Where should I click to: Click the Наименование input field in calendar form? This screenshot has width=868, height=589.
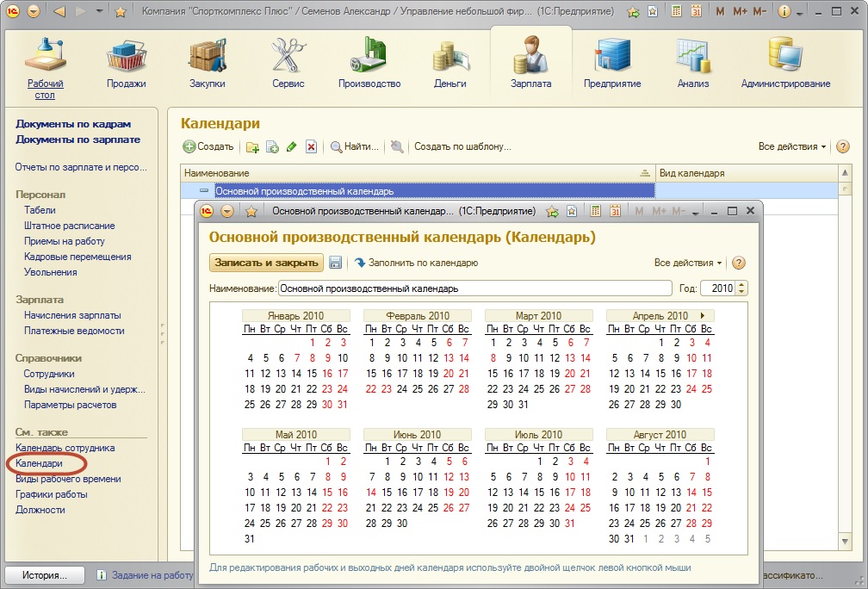coord(474,288)
